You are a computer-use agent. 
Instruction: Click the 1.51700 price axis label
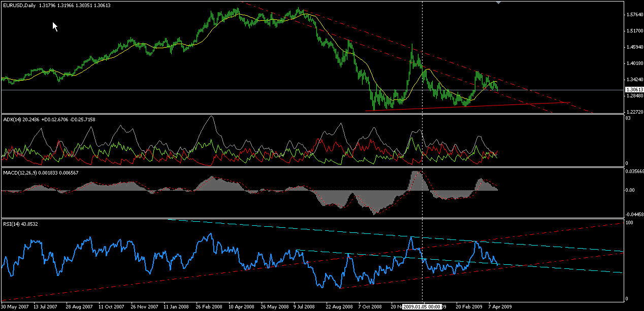pos(635,31)
